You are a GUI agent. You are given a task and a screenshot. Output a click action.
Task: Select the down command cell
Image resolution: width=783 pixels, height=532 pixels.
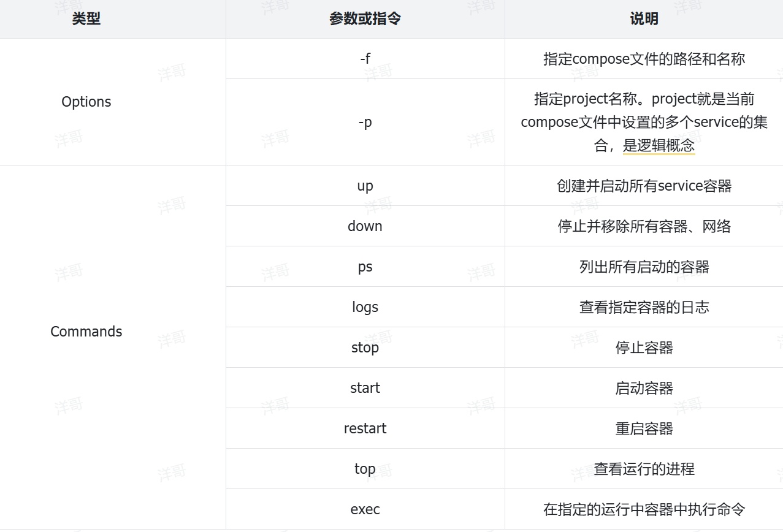(365, 226)
